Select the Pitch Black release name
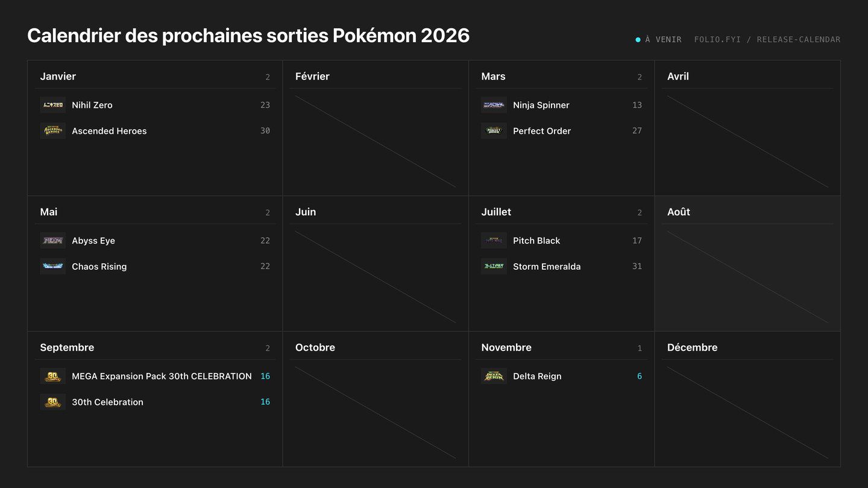The height and width of the screenshot is (488, 868). click(x=536, y=240)
